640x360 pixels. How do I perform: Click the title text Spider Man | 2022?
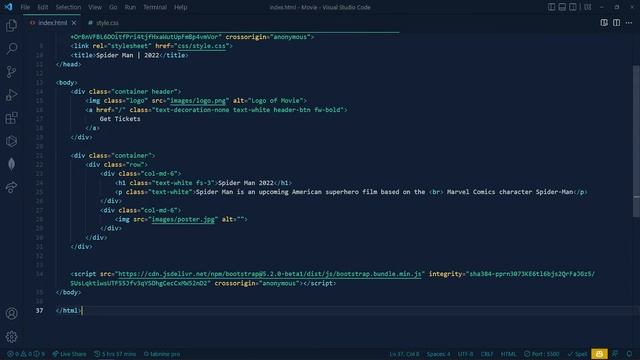coord(127,55)
